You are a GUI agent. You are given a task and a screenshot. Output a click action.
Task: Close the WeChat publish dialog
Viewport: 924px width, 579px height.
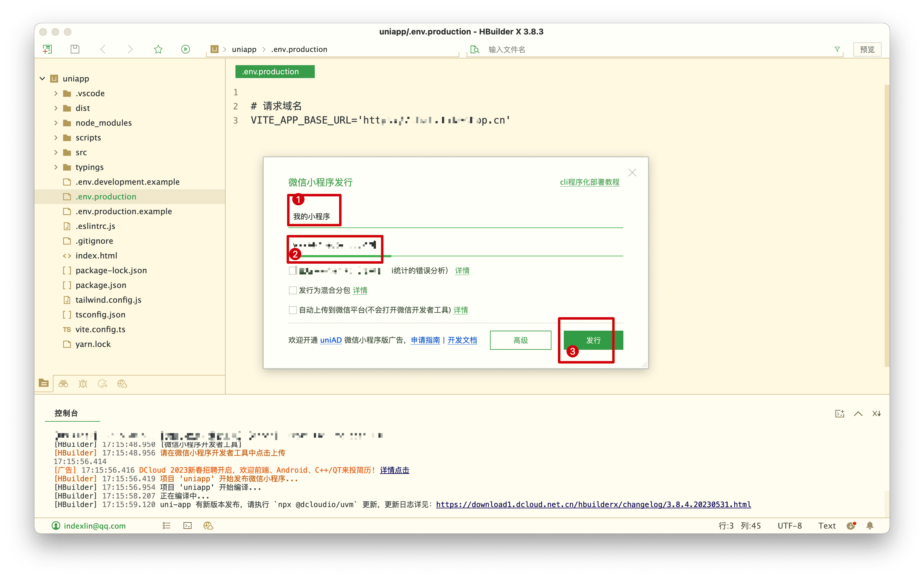tap(632, 173)
